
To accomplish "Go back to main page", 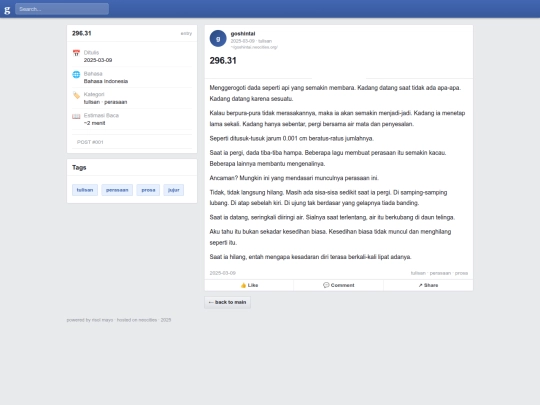I will tap(227, 302).
